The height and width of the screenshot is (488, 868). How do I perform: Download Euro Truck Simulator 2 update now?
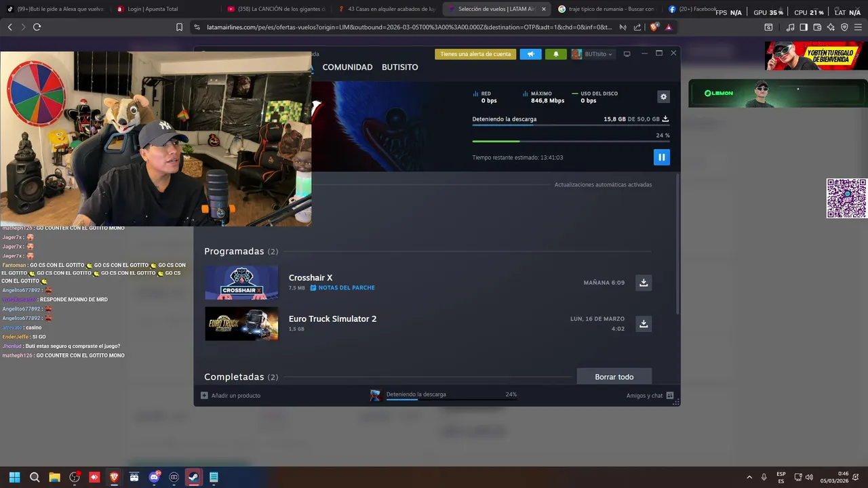(x=644, y=324)
